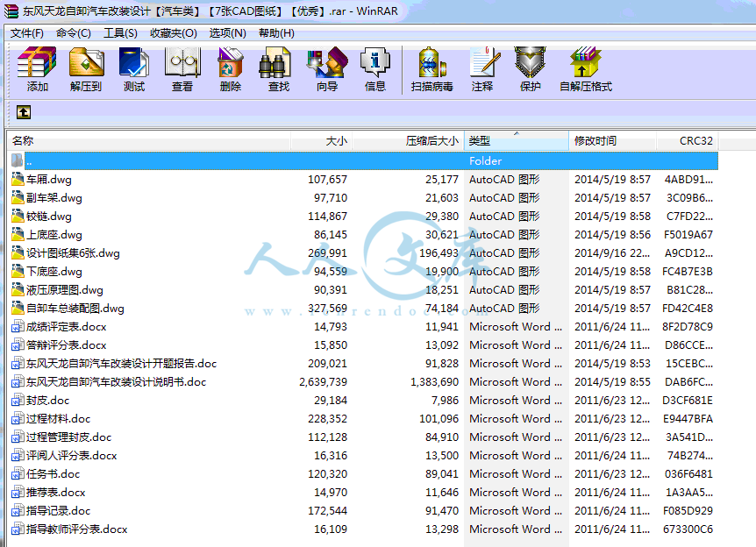Select the file 答辩评分表.docx
756x547 pixels.
click(66, 345)
